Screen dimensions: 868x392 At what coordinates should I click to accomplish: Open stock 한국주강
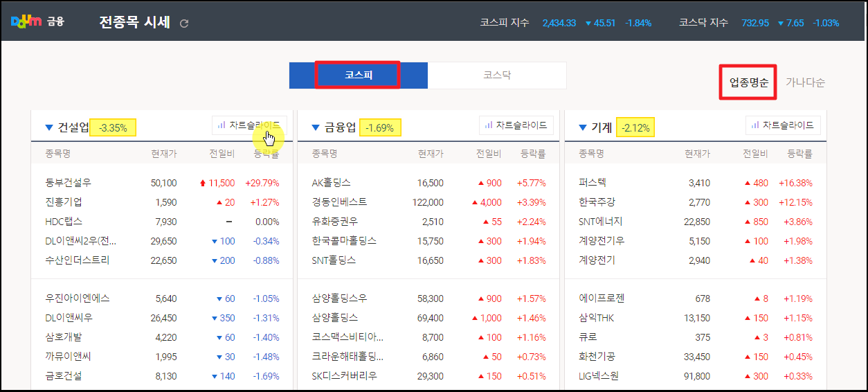click(597, 202)
